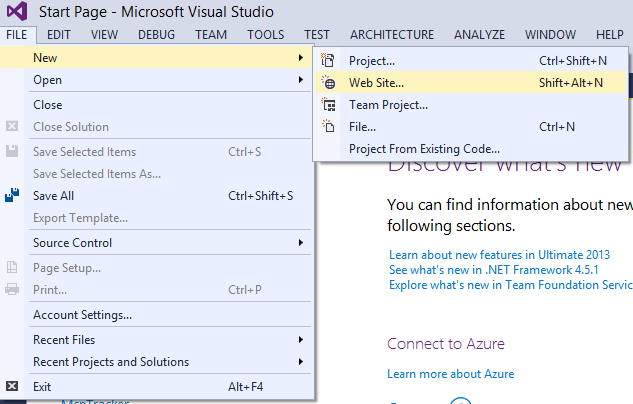Viewport: 633px width, 404px height.
Task: Click the Print printer icon
Action: (12, 290)
